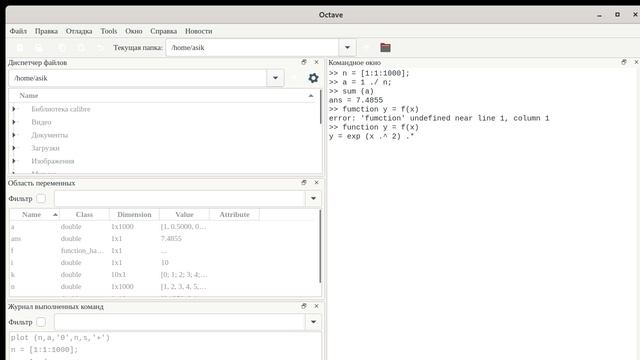640x360 pixels.
Task: Select the variable named ans
Action: (16, 238)
